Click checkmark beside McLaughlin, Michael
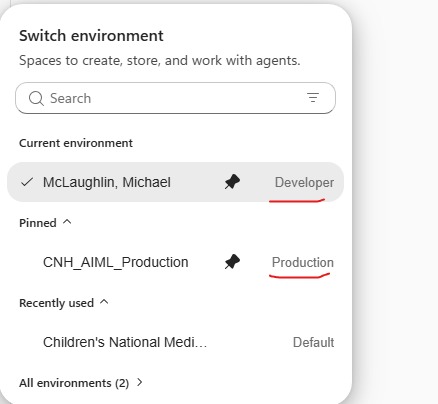438x404 pixels. [27, 182]
